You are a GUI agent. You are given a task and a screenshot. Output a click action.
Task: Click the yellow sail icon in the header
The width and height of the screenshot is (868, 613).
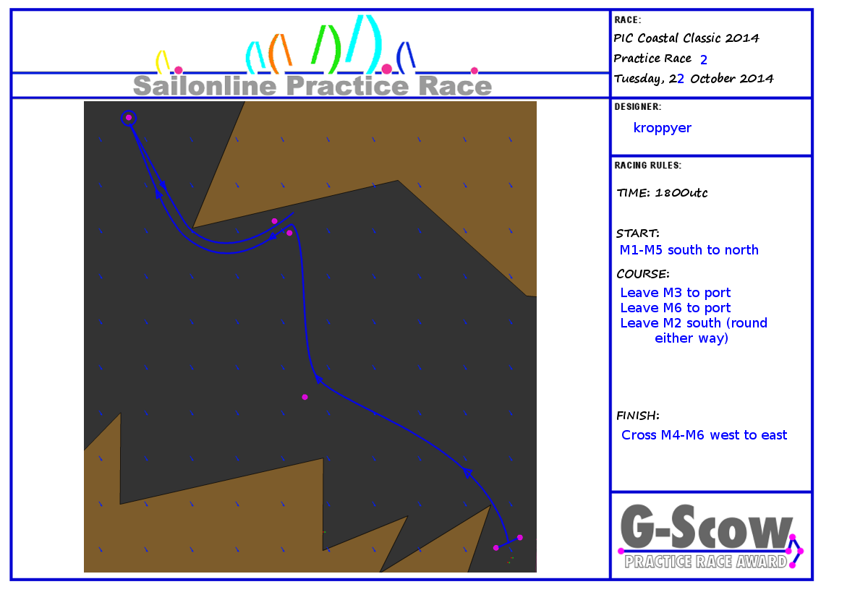(163, 61)
